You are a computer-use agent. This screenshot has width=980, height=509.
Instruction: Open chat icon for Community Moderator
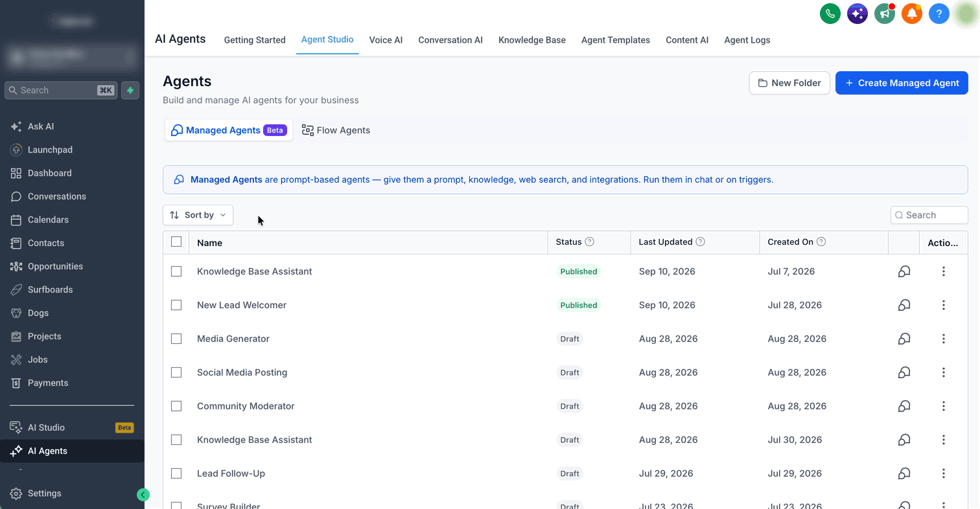pos(904,406)
